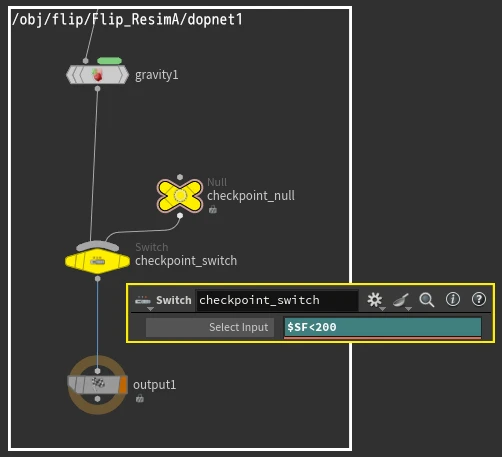Click the checkpoint_switch node label text
This screenshot has height=457, width=502.
(x=186, y=261)
